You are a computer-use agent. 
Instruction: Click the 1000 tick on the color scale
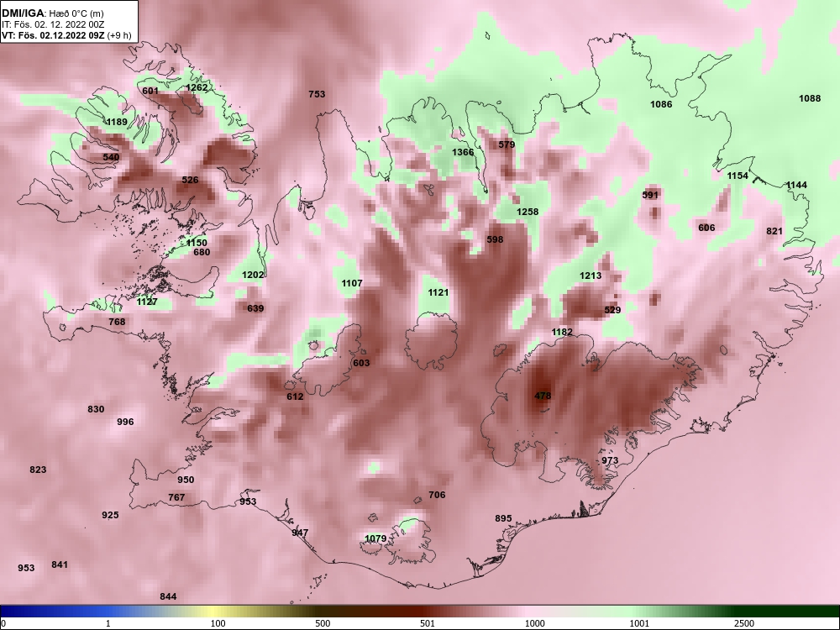tap(534, 623)
